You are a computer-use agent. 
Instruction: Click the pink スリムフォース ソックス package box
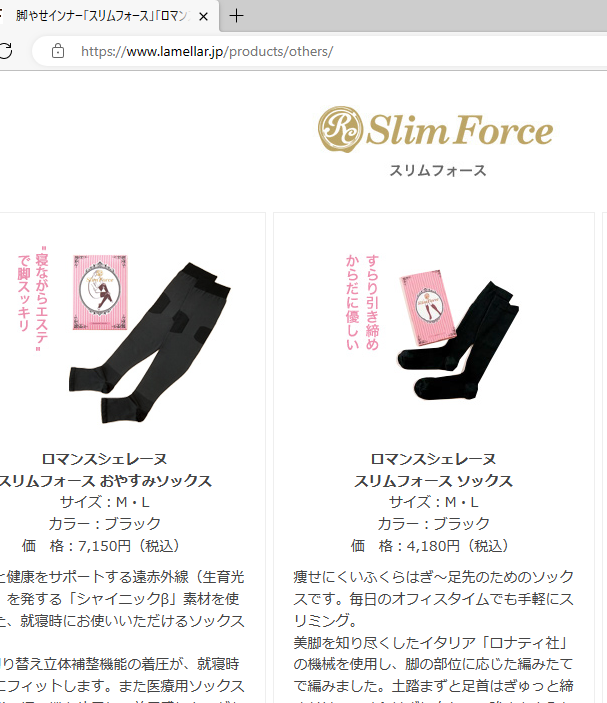pos(429,307)
